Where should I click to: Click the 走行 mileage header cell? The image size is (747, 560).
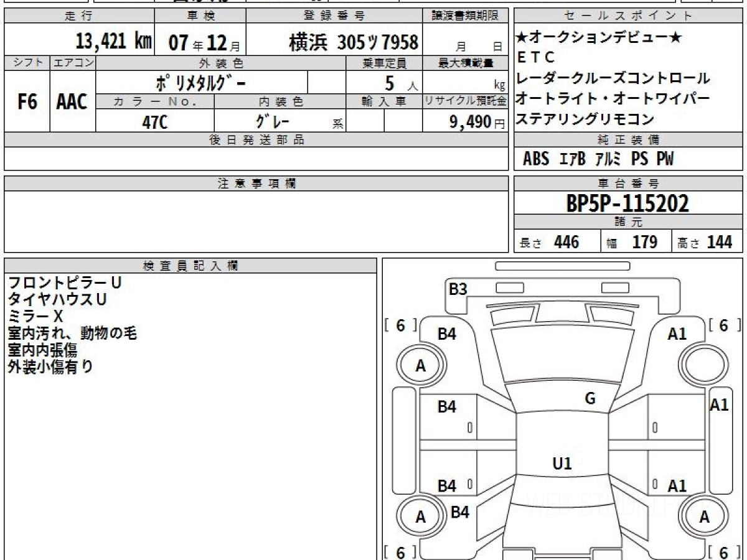click(79, 16)
